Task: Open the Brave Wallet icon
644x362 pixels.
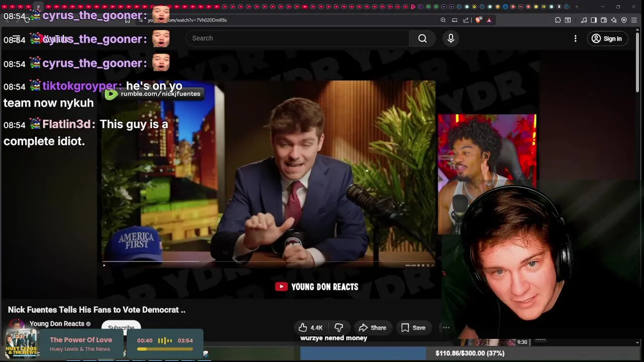Action: tap(604, 20)
